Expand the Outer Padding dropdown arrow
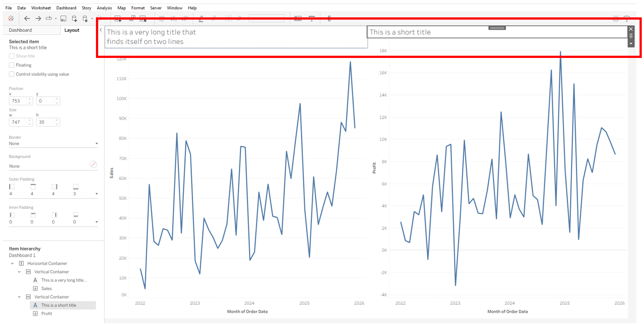This screenshot has width=644, height=324. (x=96, y=194)
